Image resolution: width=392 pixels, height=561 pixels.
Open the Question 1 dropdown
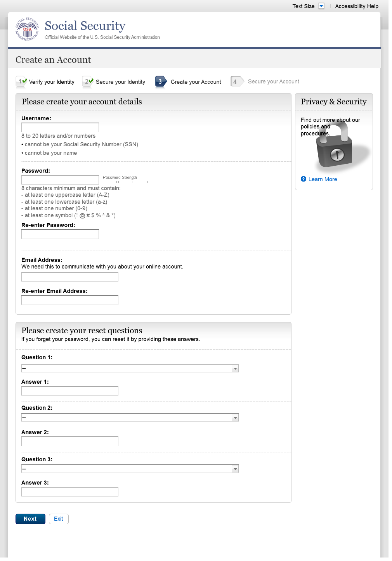point(130,368)
